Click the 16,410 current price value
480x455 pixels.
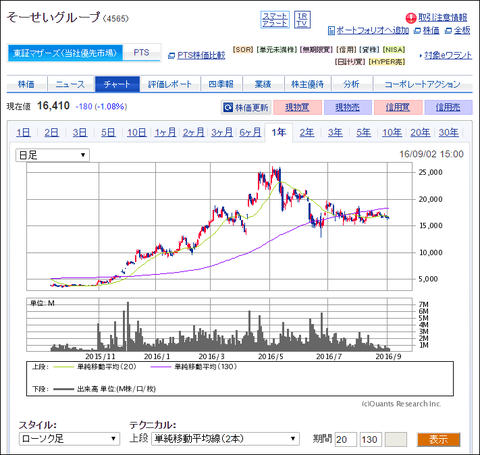(x=53, y=106)
